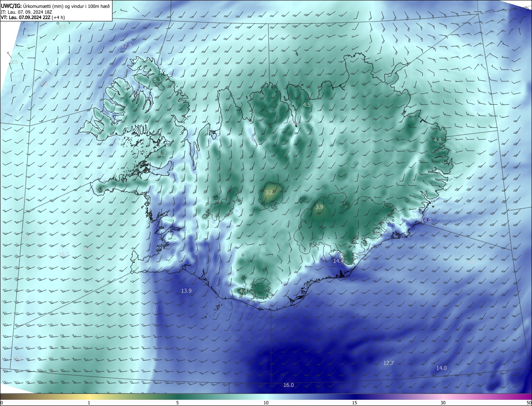Click the 4.5 value on the northern peninsula
Image resolution: width=532 pixels, height=406 pixels.
click(x=307, y=105)
